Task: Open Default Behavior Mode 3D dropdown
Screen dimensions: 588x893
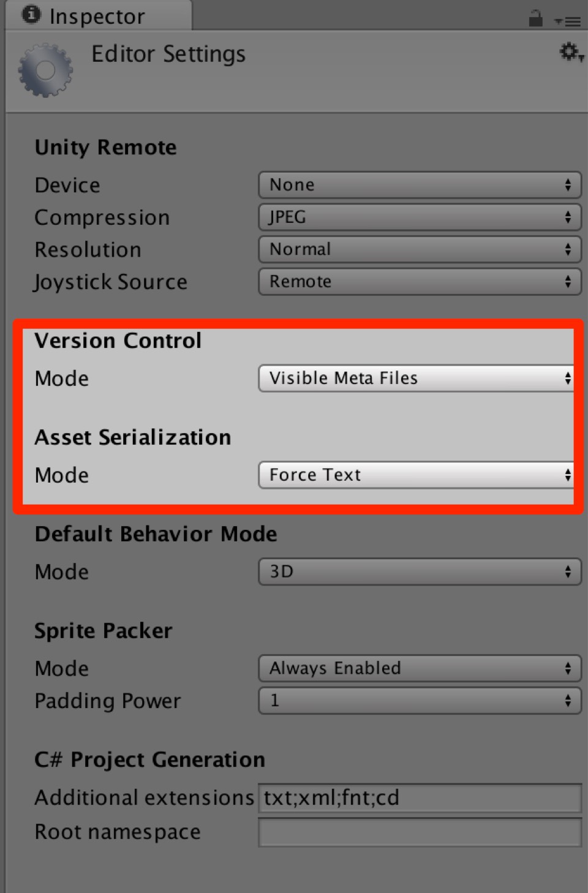Action: click(x=420, y=572)
